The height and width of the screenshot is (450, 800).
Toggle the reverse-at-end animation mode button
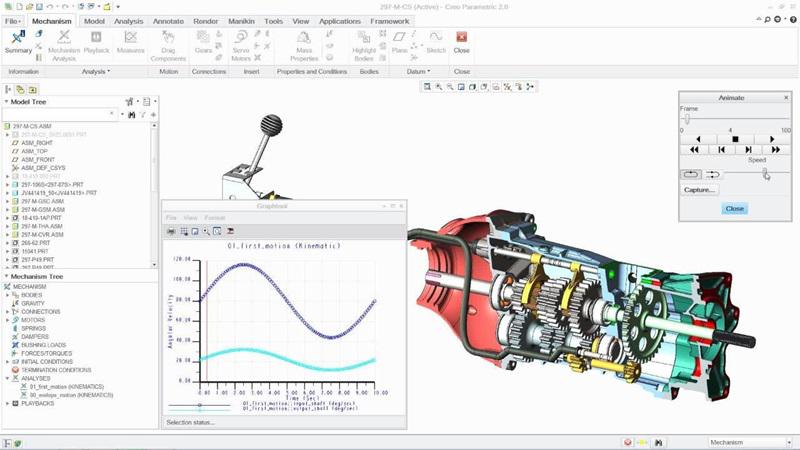pyautogui.click(x=713, y=174)
